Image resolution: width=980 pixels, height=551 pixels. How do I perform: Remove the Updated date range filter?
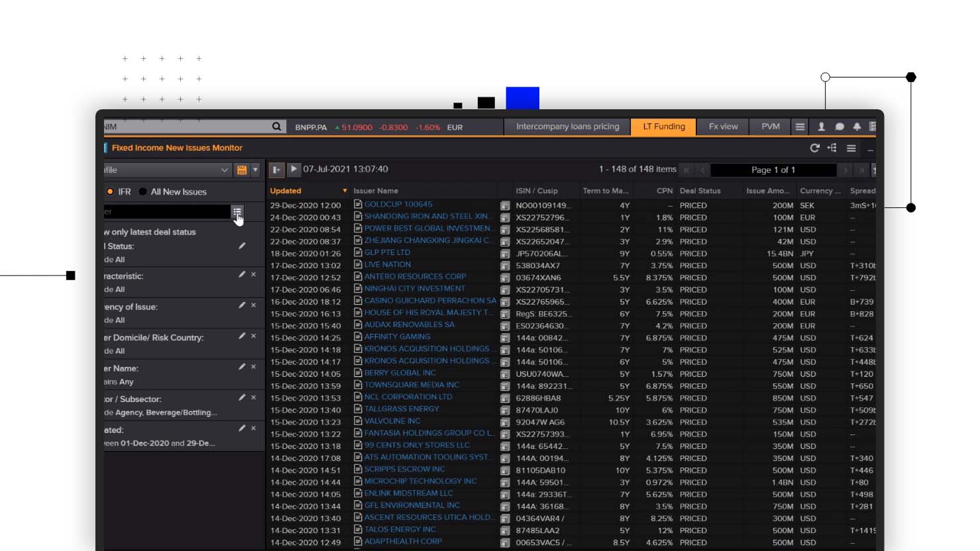[x=253, y=428]
